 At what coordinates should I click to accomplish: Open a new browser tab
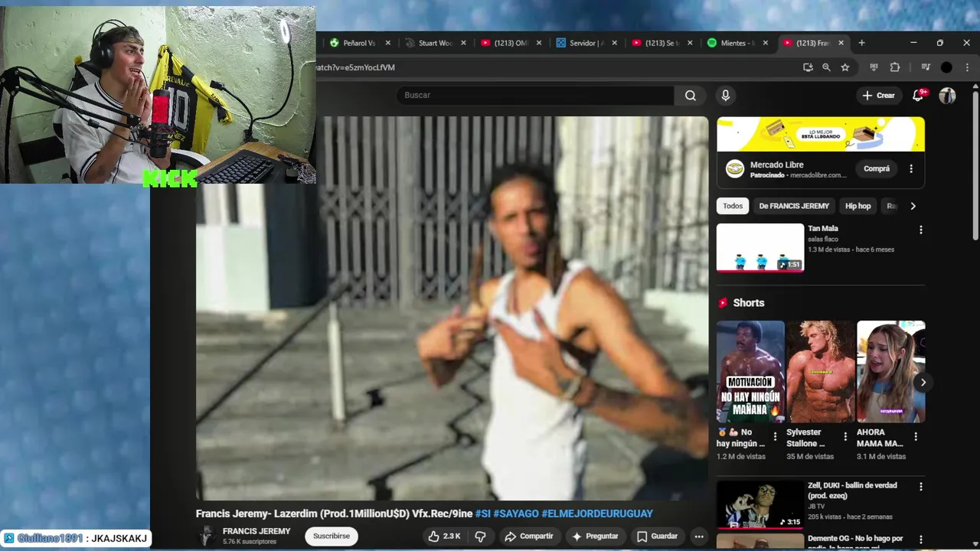pyautogui.click(x=861, y=43)
